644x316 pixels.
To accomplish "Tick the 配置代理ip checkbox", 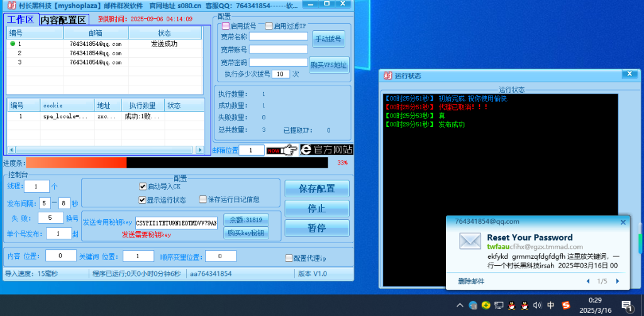I will (289, 258).
